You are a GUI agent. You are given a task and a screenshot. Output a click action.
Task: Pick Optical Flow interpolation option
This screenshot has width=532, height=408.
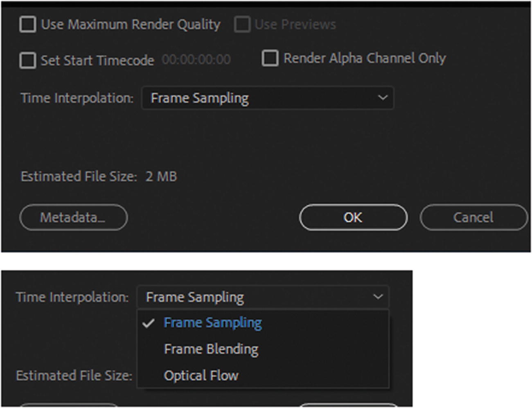201,376
